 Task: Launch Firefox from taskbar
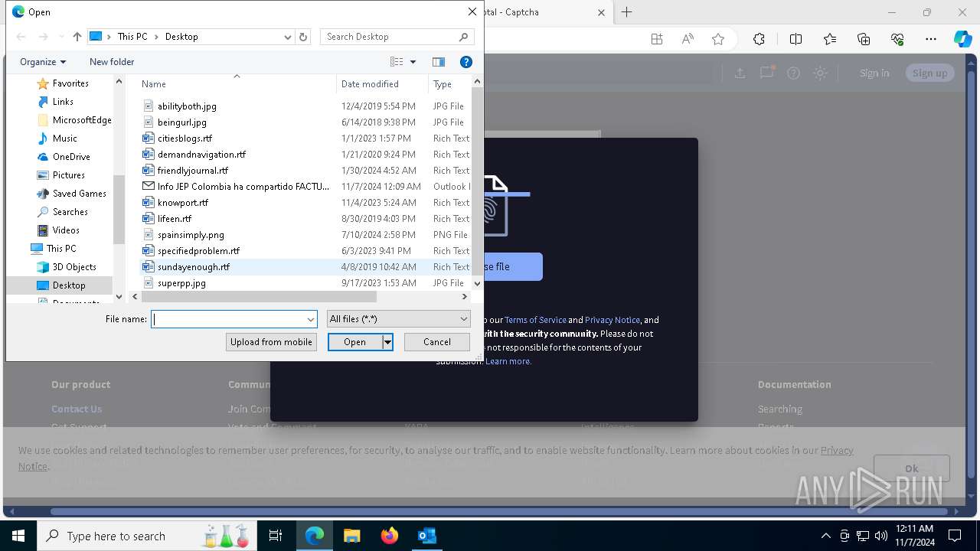[x=390, y=536]
